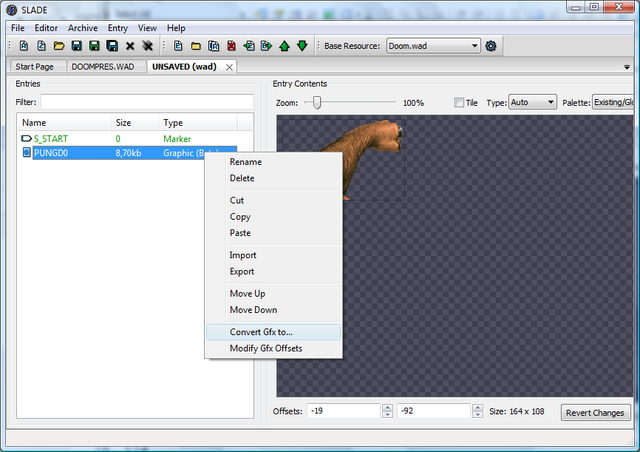Click the export entry icon with right arrow
640x452 pixels.
click(x=267, y=46)
